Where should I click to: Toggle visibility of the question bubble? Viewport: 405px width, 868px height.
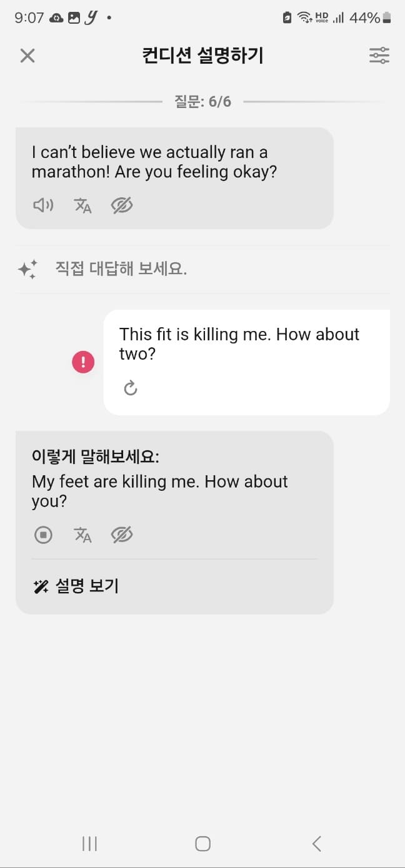(x=121, y=205)
